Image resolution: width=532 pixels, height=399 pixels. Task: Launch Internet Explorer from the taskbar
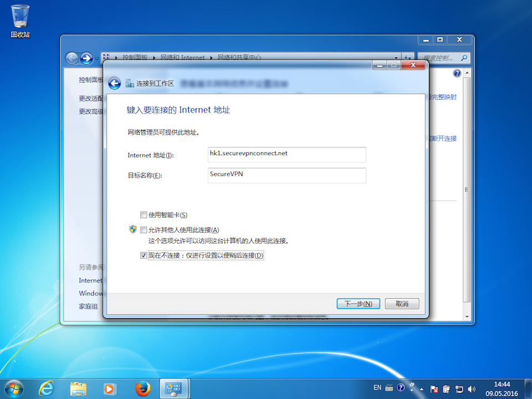click(x=46, y=389)
